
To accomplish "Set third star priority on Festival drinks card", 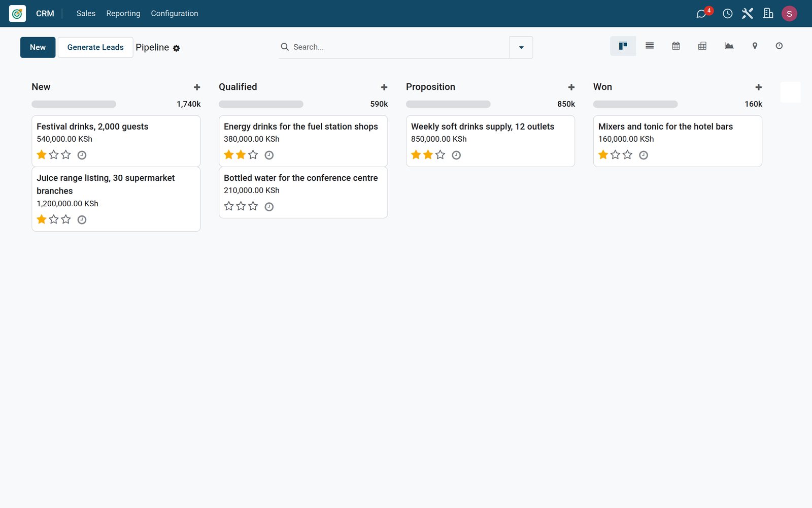I will click(66, 155).
